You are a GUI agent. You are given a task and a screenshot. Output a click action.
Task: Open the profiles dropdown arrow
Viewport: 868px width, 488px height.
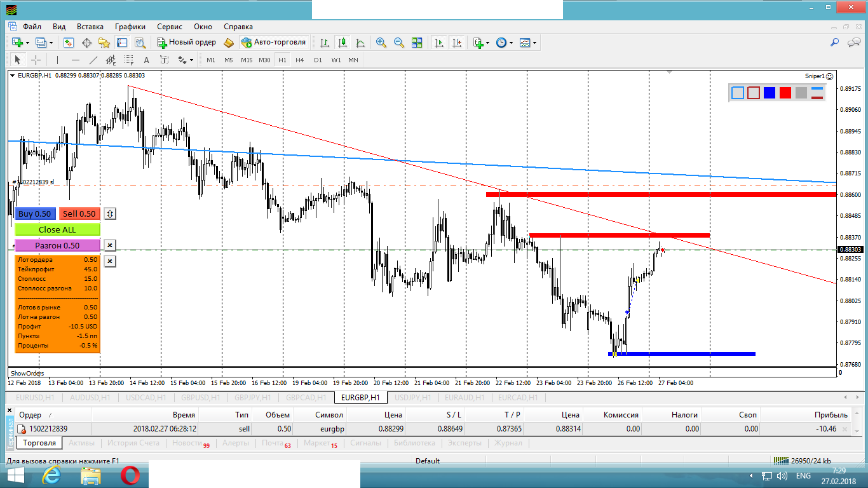click(51, 43)
